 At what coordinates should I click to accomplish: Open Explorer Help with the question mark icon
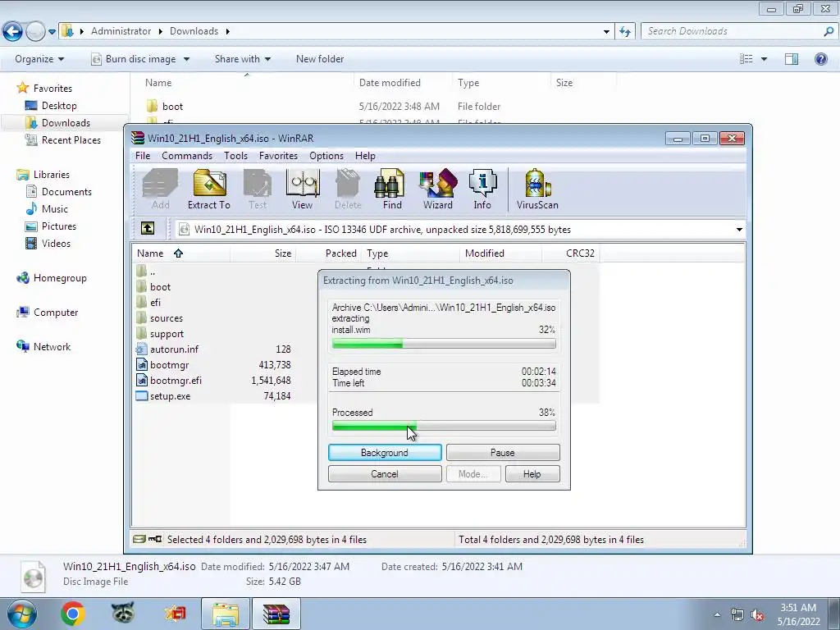coord(820,59)
